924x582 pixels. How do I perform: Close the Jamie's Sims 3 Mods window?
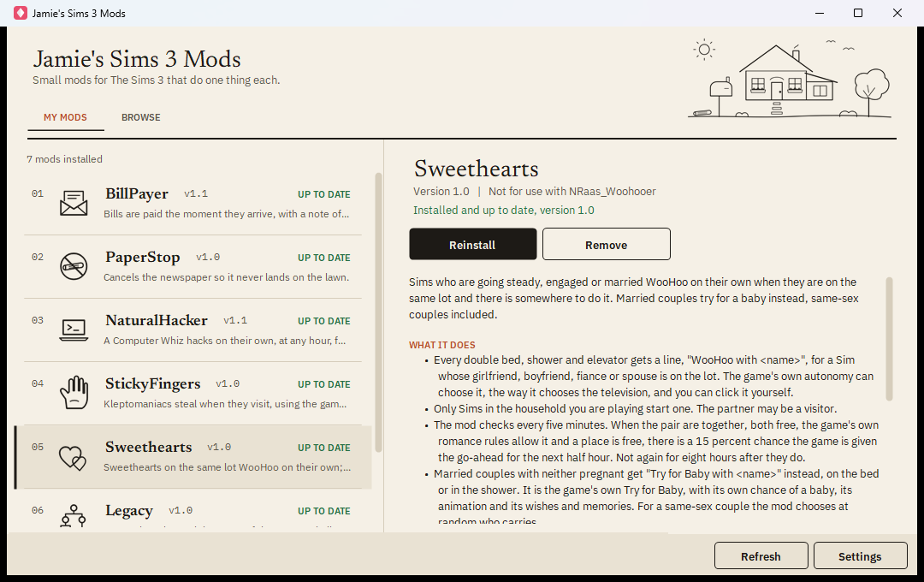pyautogui.click(x=897, y=13)
